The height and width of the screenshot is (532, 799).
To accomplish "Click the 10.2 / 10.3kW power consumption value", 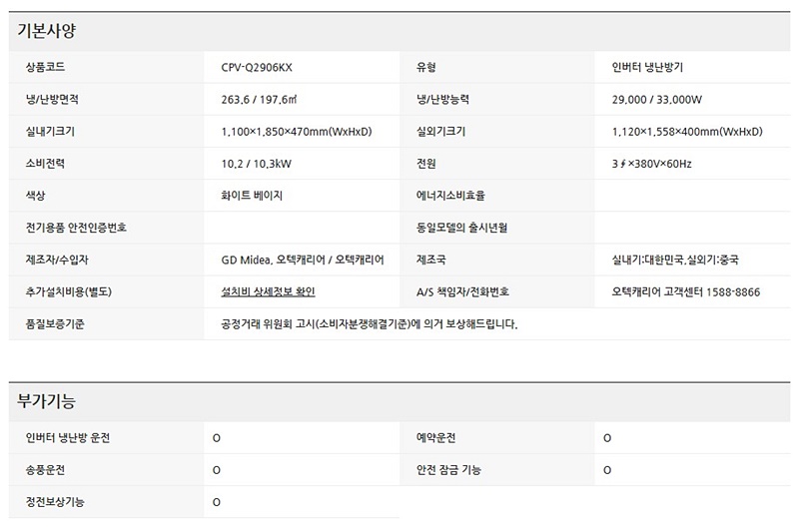I will tap(255, 164).
